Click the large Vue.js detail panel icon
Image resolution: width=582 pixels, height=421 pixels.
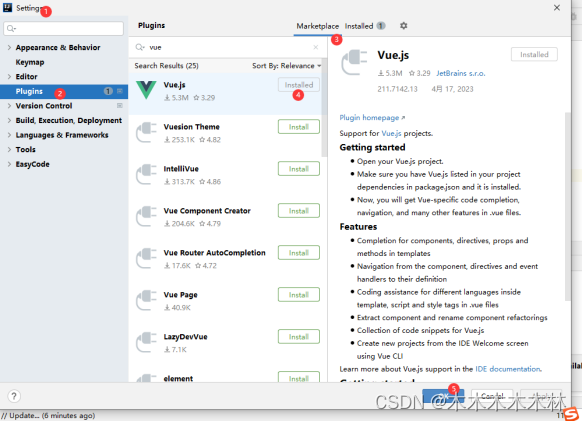(354, 62)
